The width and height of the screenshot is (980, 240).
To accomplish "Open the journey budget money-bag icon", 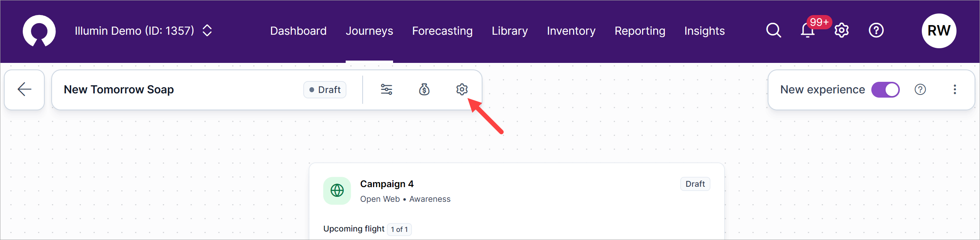I will point(424,90).
